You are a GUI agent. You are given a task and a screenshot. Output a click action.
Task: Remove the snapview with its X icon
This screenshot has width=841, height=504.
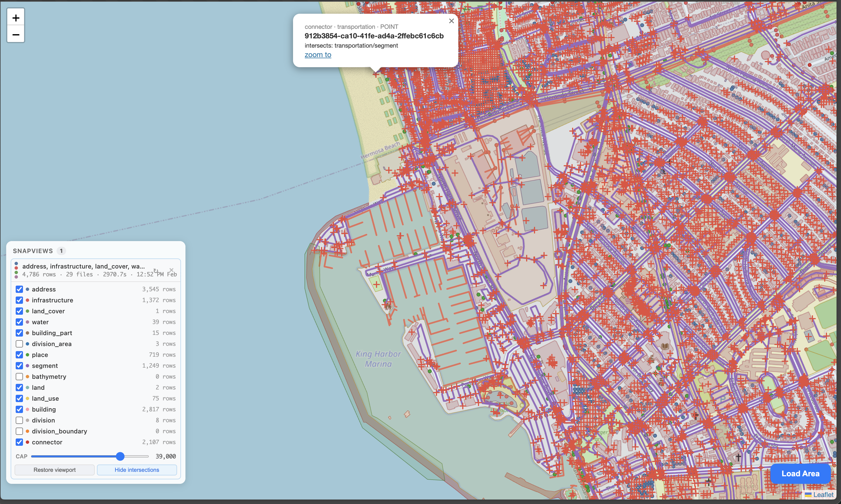point(171,270)
